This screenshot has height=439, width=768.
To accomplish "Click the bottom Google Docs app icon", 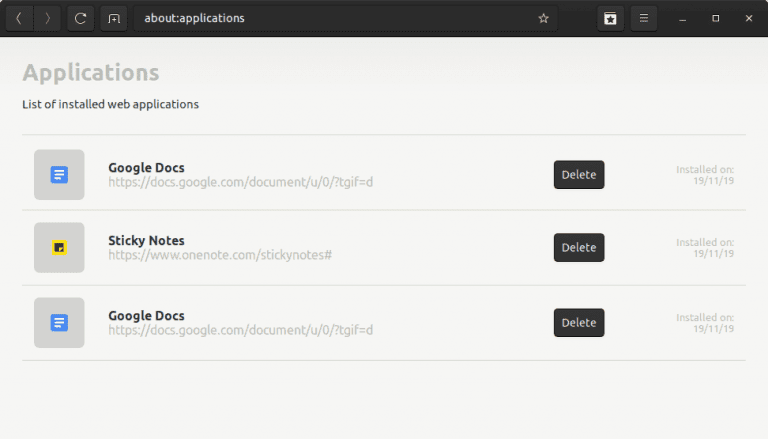I will (x=59, y=323).
